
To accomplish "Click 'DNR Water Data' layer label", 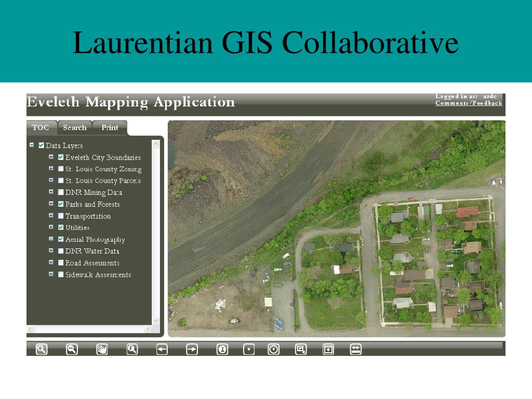I will 92,251.
